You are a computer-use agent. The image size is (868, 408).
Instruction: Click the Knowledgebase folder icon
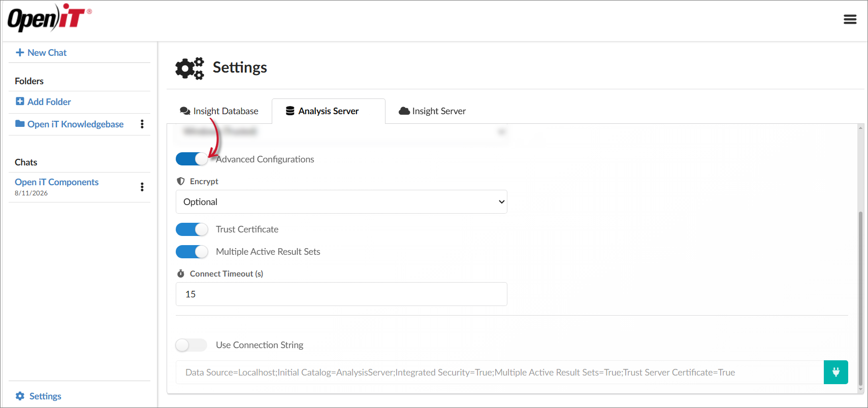pyautogui.click(x=20, y=123)
